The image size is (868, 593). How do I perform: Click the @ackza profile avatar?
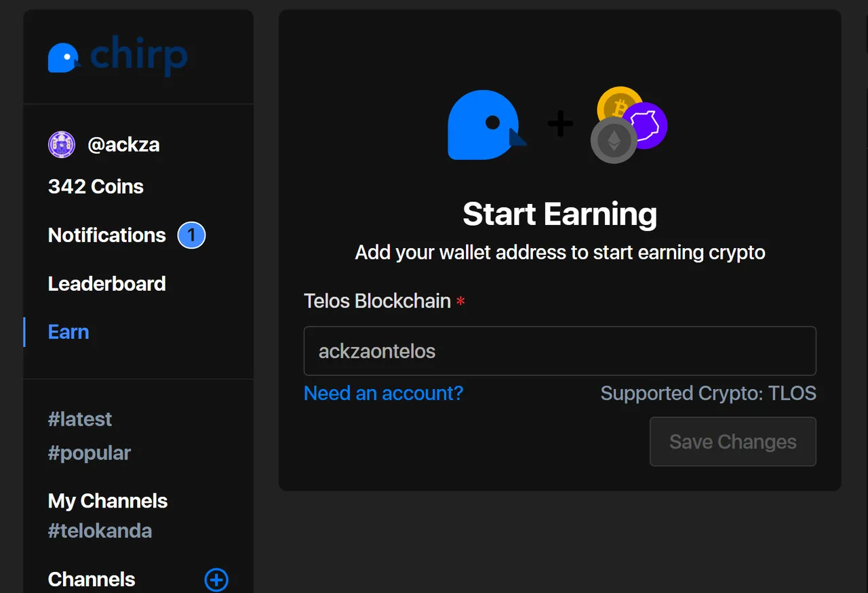(62, 144)
